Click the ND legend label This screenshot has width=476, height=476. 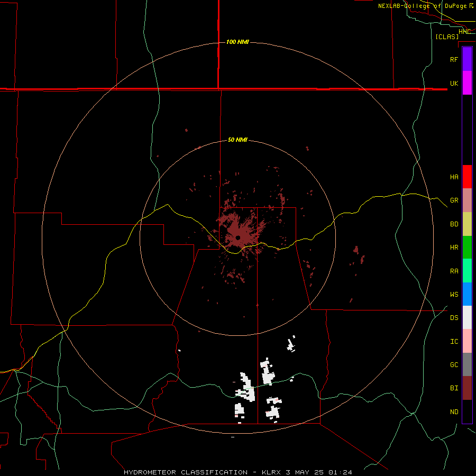[454, 411]
